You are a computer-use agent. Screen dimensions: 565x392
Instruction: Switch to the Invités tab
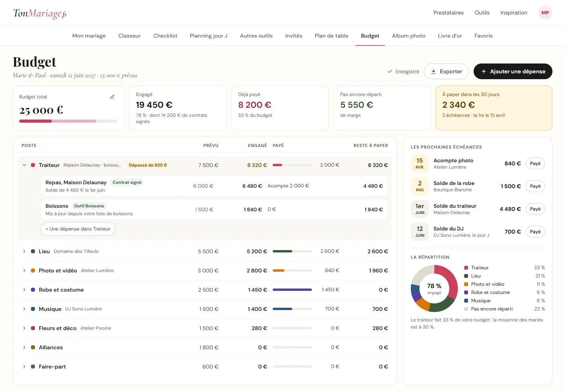coord(293,36)
